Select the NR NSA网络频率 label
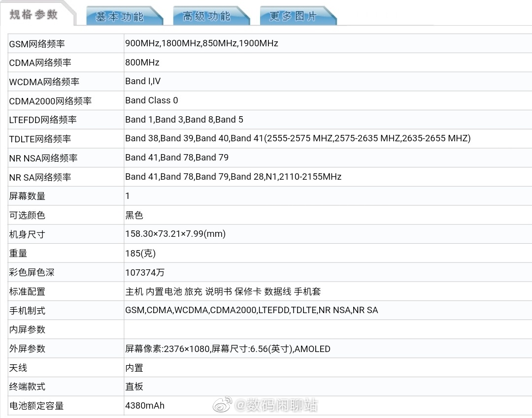 coord(43,158)
